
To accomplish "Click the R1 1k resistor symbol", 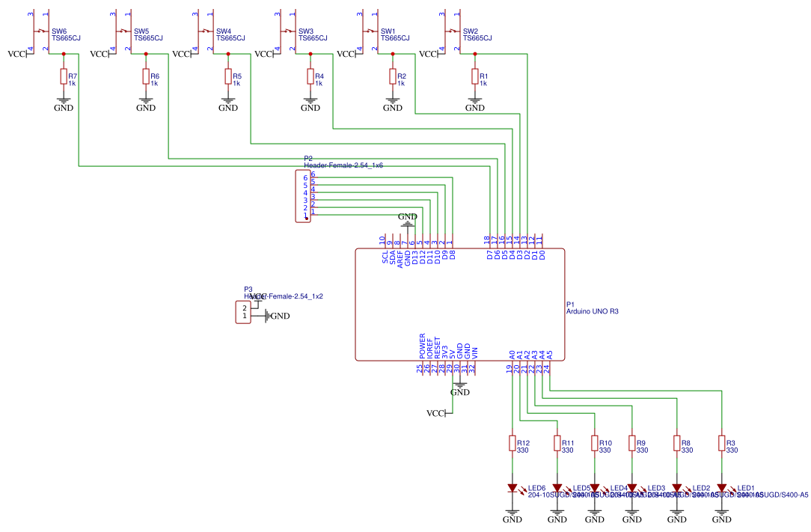I will (x=475, y=76).
